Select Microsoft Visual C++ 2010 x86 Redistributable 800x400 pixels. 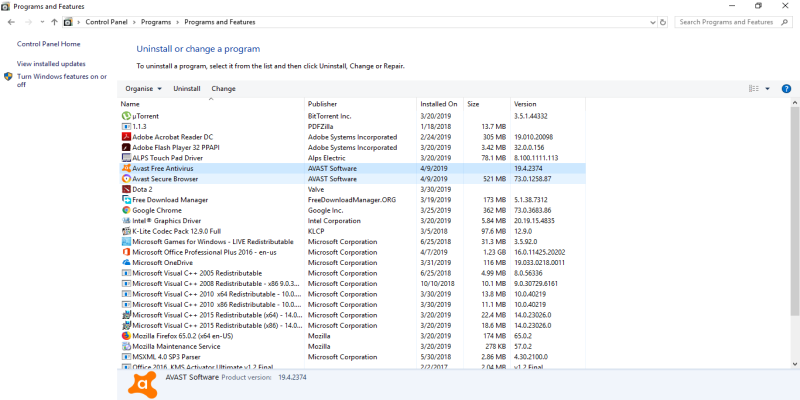[x=352, y=304]
